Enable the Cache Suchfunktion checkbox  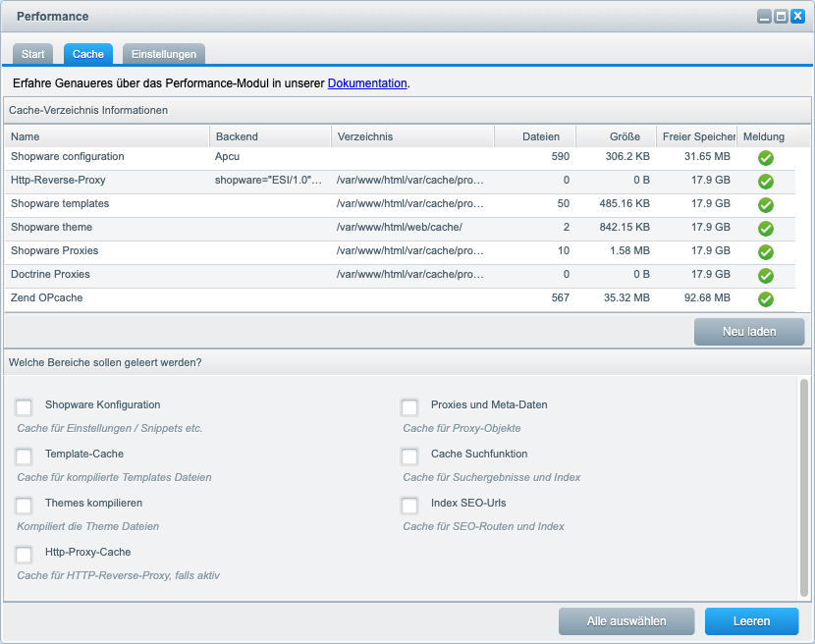[409, 456]
